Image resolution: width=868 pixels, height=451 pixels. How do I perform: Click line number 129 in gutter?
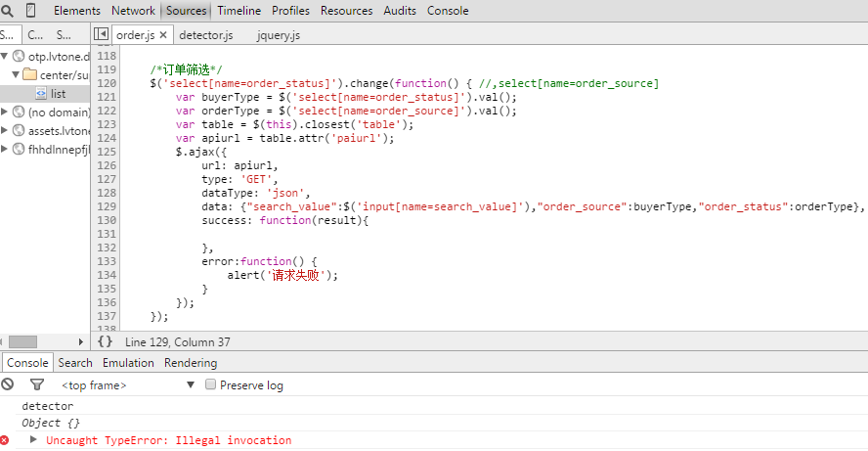coord(107,206)
